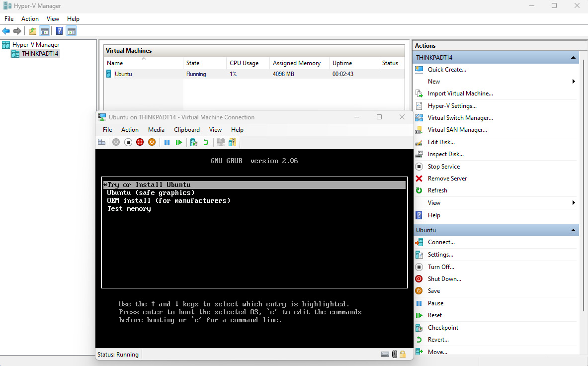Click the greyed Start power icon in VM toolbar
The image size is (588, 366).
[116, 142]
